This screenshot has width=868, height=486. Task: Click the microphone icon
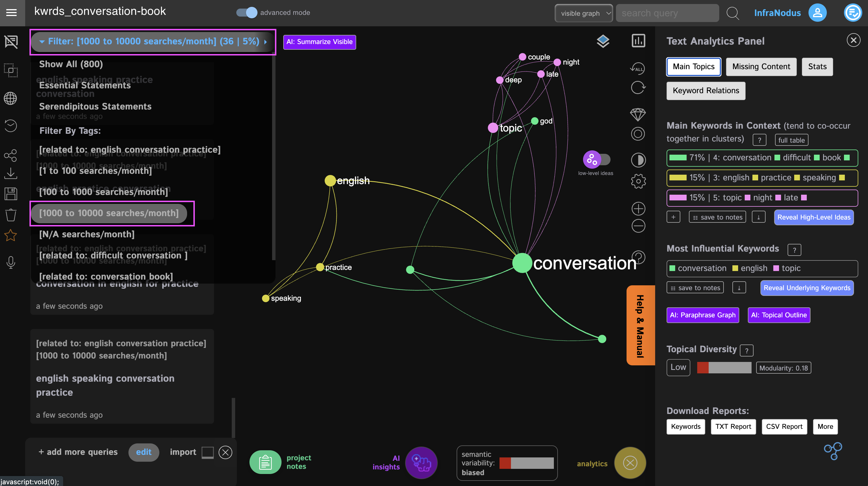tap(11, 262)
